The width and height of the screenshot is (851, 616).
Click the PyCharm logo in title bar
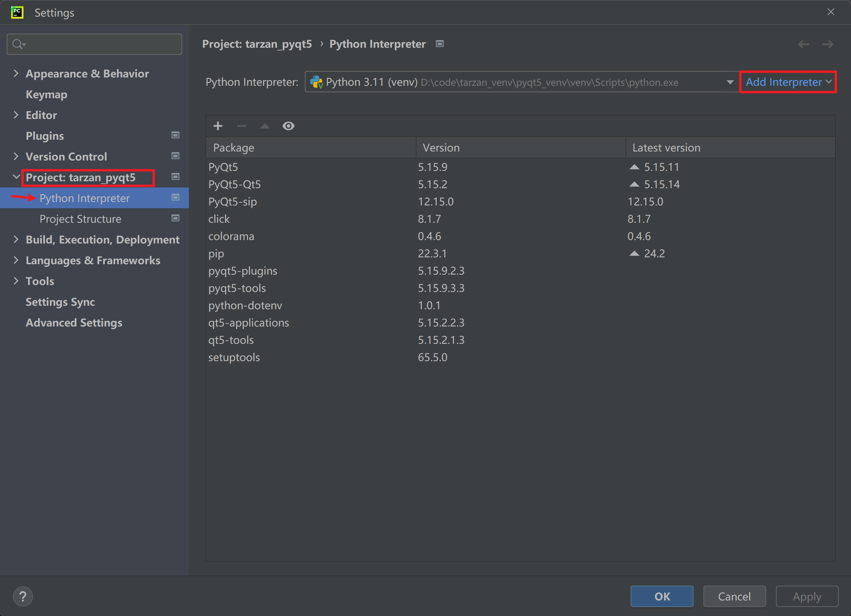tap(17, 12)
